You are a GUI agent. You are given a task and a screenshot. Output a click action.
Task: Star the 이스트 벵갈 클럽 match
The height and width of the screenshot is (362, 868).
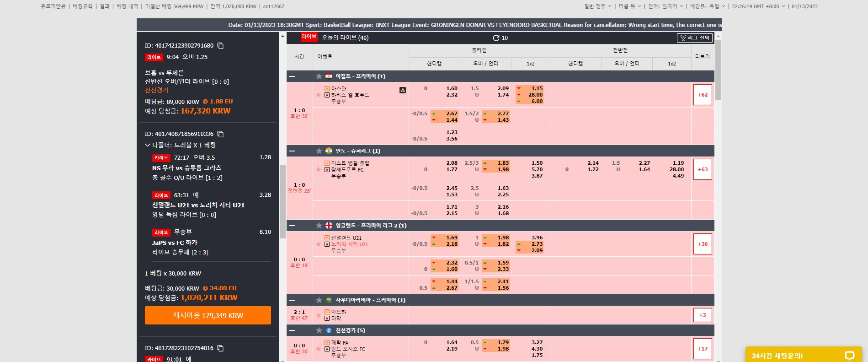[x=318, y=169]
